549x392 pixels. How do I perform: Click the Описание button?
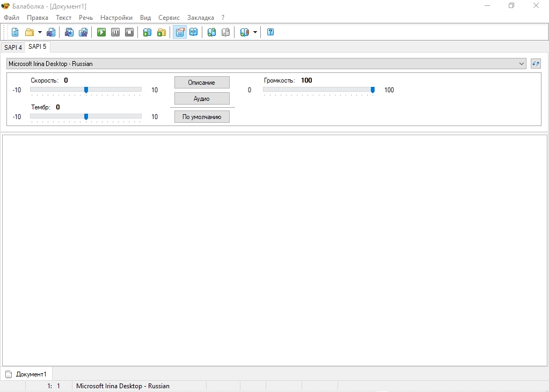pyautogui.click(x=202, y=83)
